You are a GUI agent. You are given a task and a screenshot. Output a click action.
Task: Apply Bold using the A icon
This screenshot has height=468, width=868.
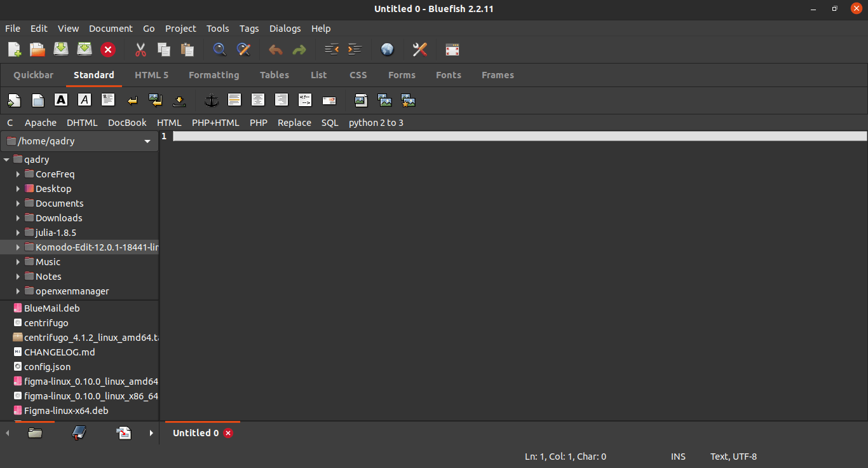(x=61, y=100)
